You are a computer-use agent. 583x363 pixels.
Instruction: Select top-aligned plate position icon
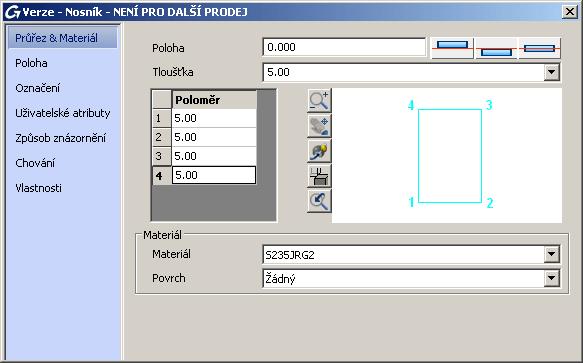452,48
